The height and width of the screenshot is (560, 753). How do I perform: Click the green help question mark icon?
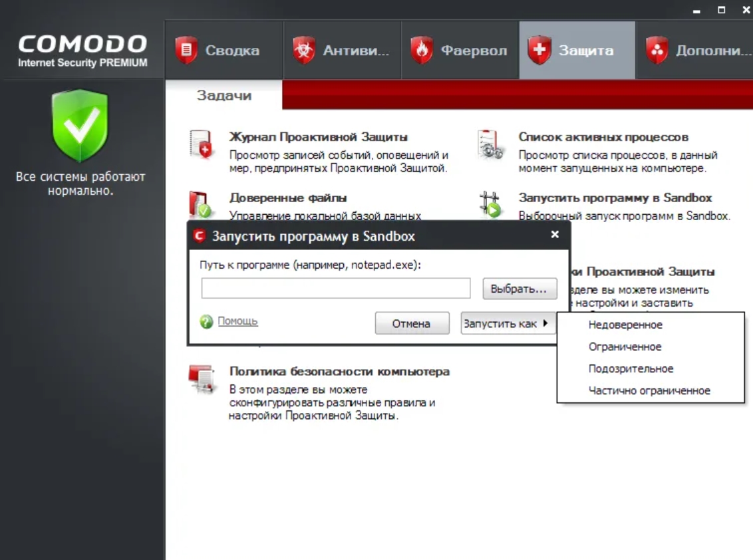[x=207, y=322]
